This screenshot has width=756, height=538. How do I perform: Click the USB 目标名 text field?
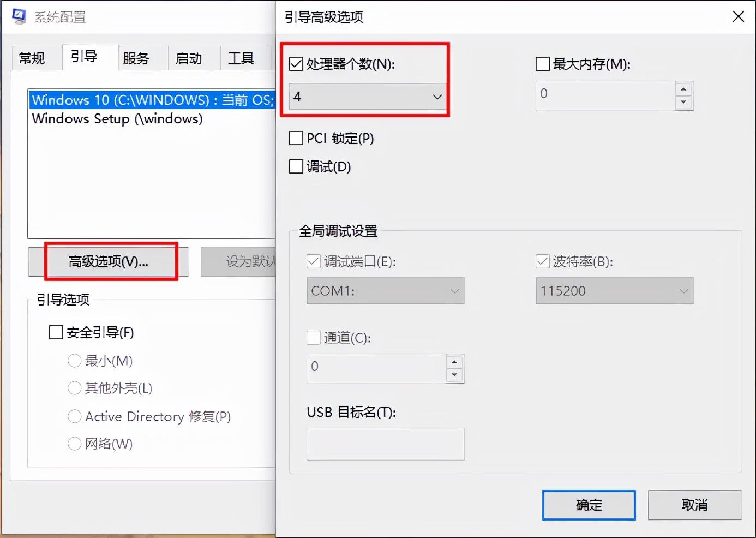tap(385, 444)
